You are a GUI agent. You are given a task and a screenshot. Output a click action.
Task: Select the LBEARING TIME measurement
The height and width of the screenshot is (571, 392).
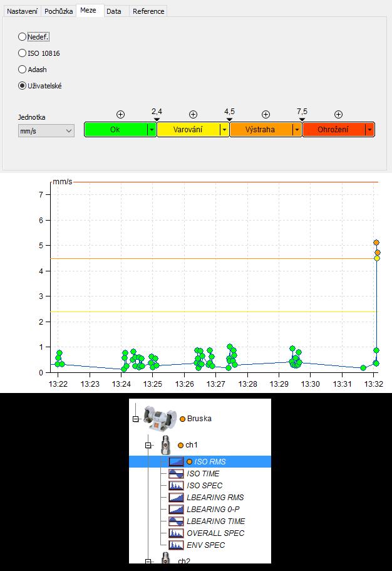point(216,521)
